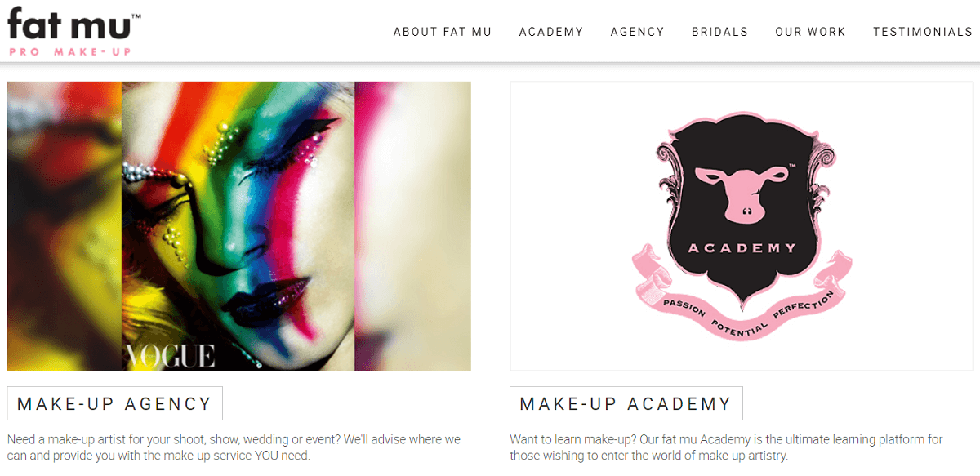Open the Bridals menu item

coord(720,32)
